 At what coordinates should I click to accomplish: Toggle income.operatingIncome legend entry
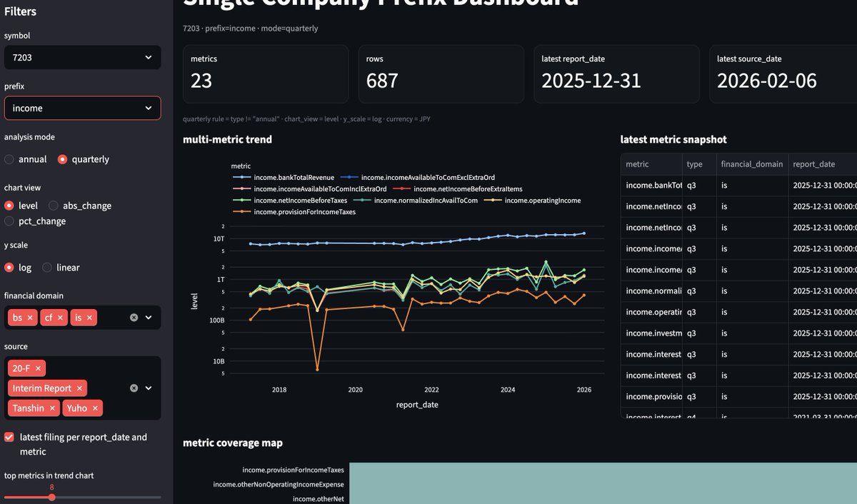point(533,201)
